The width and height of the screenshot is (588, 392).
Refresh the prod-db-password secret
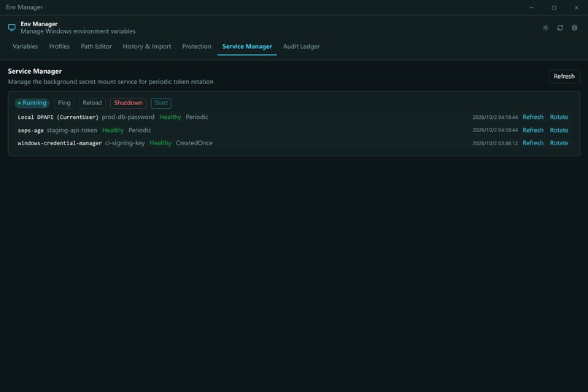click(533, 117)
